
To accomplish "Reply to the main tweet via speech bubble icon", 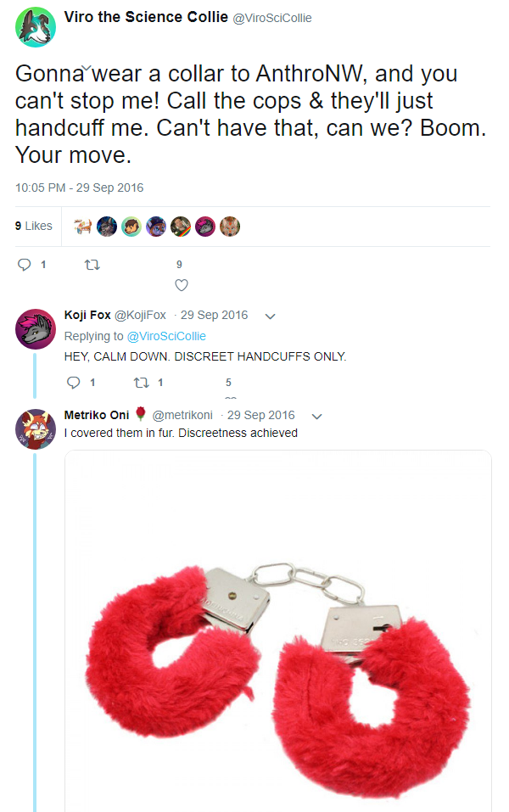I will [25, 265].
